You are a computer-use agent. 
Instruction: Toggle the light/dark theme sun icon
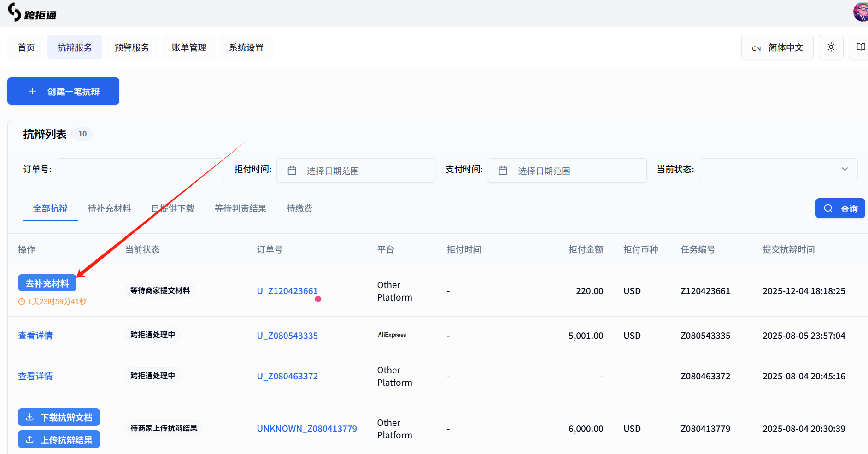[831, 47]
